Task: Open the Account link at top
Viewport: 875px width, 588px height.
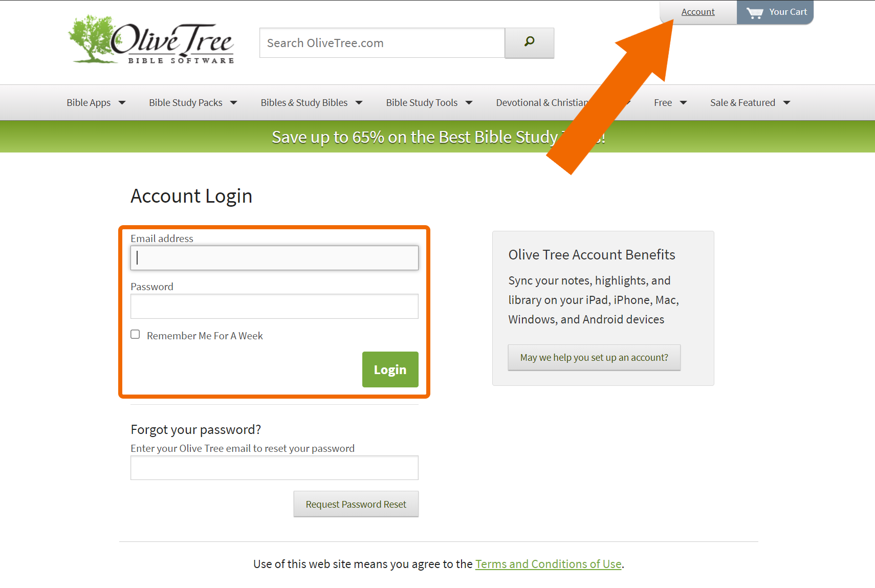Action: click(x=698, y=12)
